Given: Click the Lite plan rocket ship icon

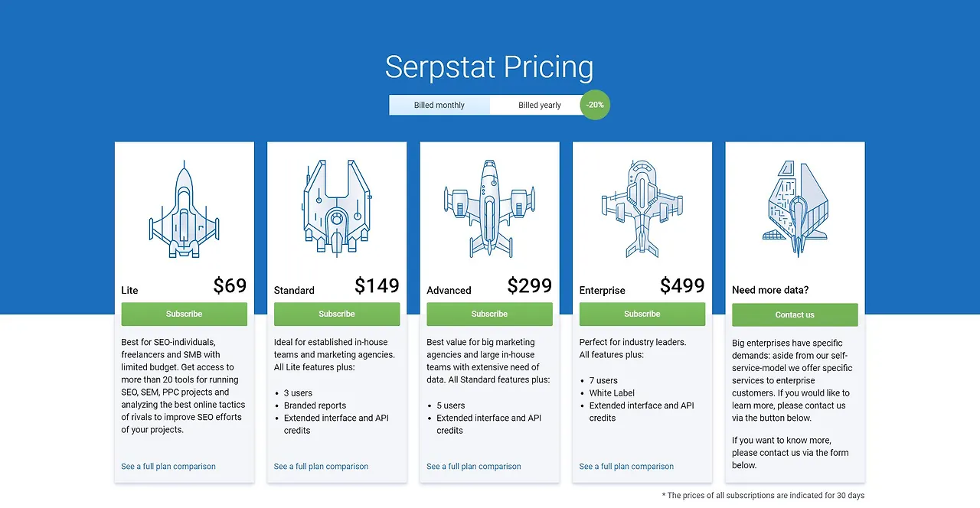Looking at the screenshot, I should pos(184,207).
